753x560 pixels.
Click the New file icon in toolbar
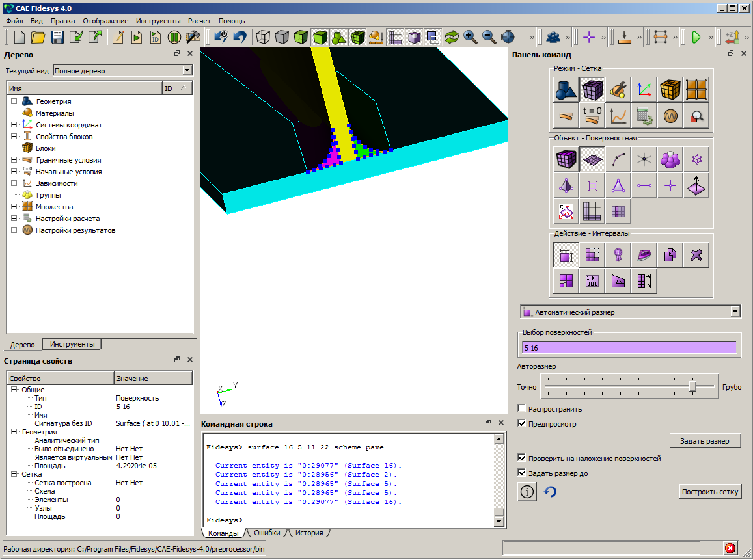pyautogui.click(x=20, y=37)
